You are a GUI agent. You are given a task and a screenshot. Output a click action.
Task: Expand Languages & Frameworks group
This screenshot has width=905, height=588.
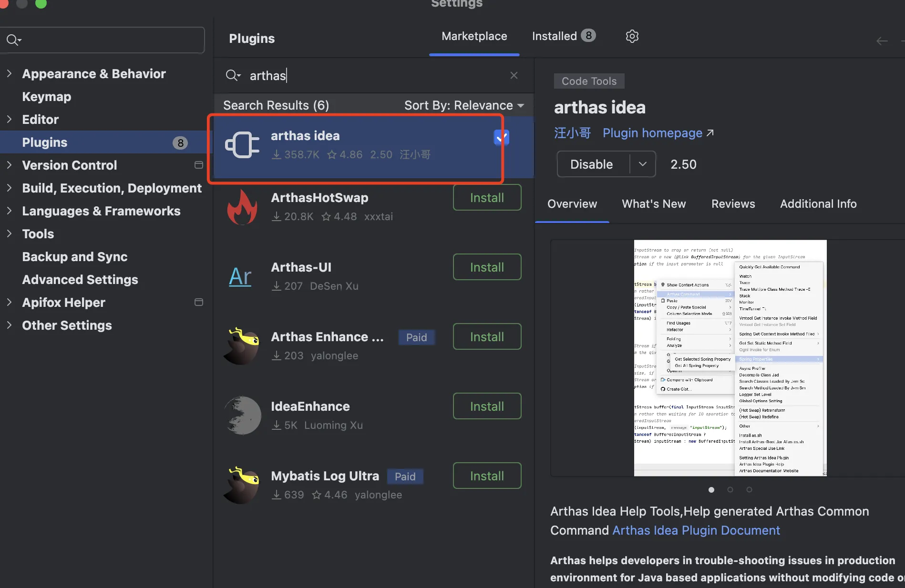click(x=9, y=211)
